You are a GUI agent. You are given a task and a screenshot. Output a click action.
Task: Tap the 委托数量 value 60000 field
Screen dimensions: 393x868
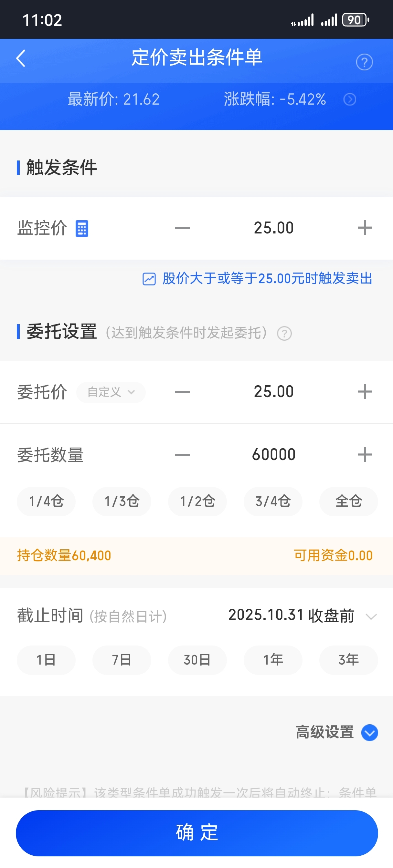[274, 455]
